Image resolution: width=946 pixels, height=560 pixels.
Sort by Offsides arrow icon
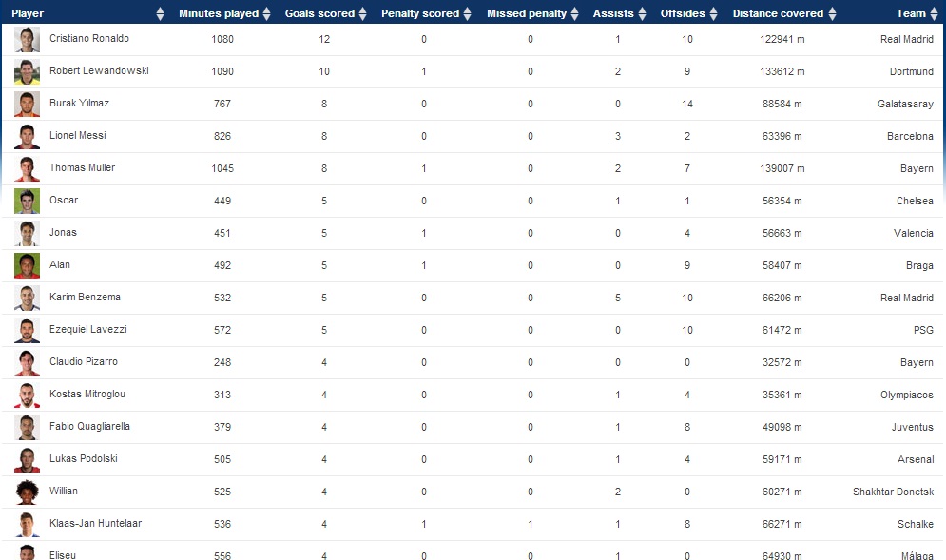tap(713, 13)
